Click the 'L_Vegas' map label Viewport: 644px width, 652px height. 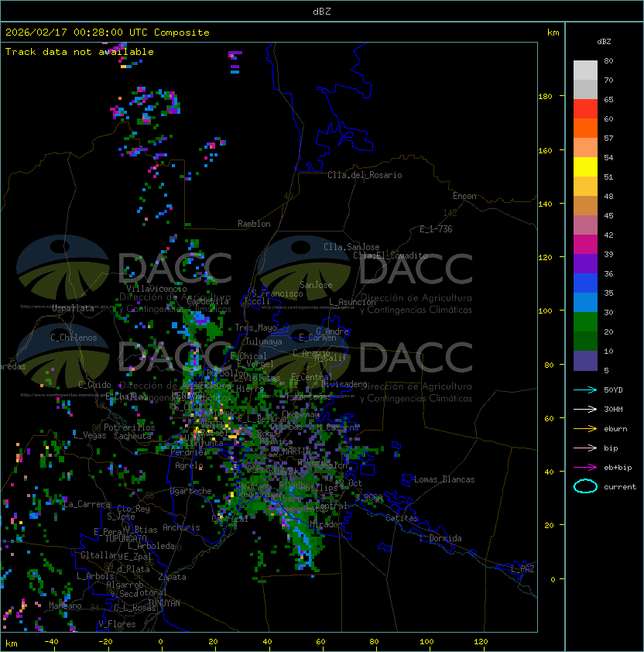(90, 435)
